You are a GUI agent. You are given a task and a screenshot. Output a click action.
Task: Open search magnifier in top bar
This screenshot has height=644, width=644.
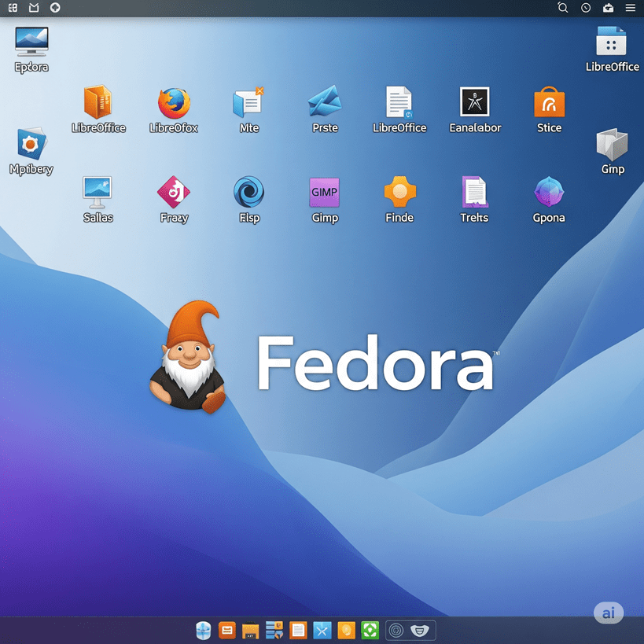(563, 7)
